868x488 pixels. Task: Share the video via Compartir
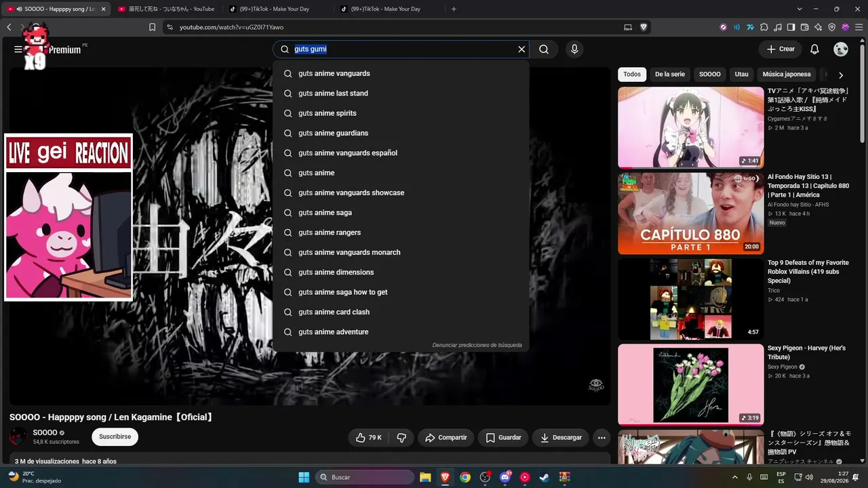(446, 438)
